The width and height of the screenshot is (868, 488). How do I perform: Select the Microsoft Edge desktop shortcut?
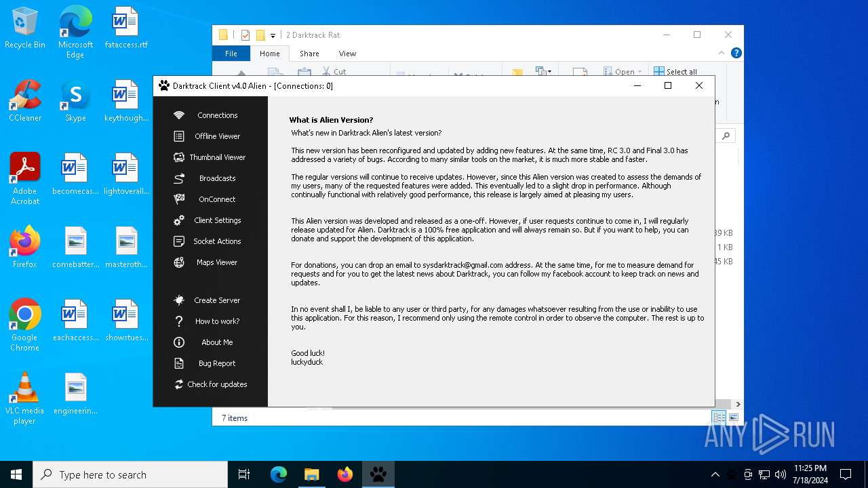tap(75, 33)
